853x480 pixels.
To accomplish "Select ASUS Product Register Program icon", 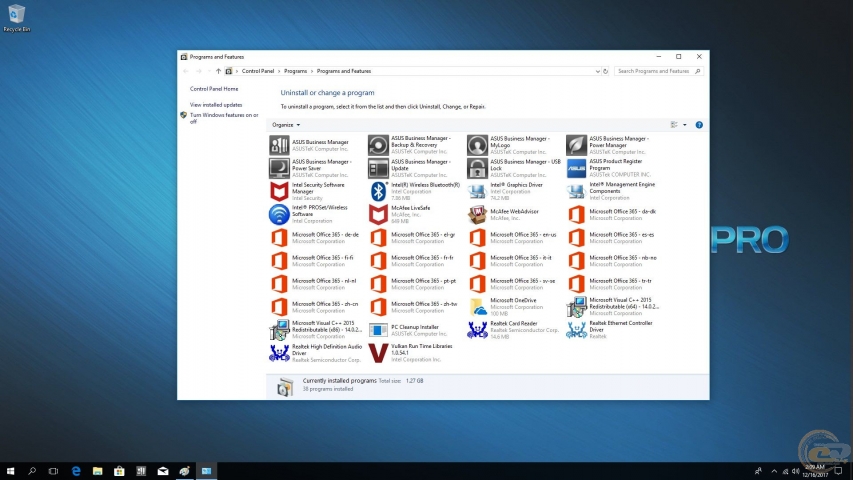I will (x=576, y=168).
